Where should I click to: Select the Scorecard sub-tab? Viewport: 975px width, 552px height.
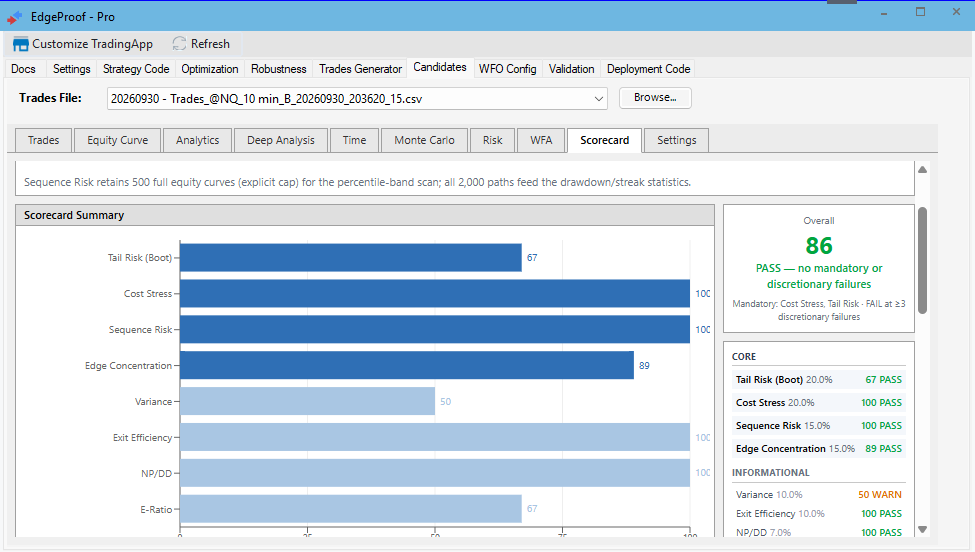604,140
